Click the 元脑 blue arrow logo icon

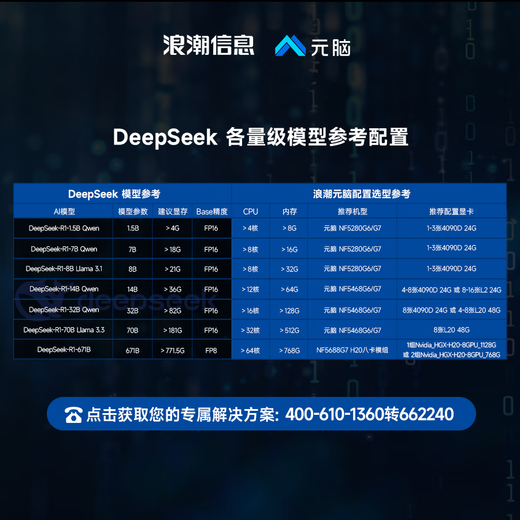point(290,46)
